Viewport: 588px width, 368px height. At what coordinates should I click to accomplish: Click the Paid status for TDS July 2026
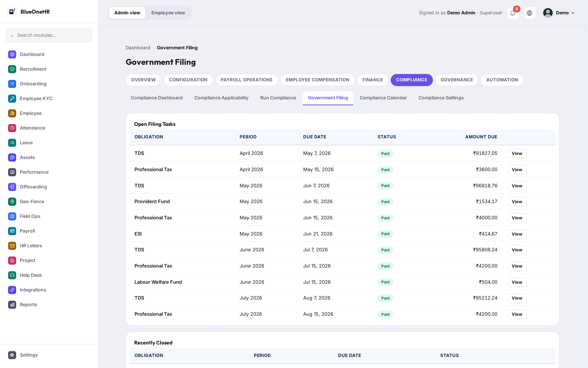pyautogui.click(x=385, y=298)
